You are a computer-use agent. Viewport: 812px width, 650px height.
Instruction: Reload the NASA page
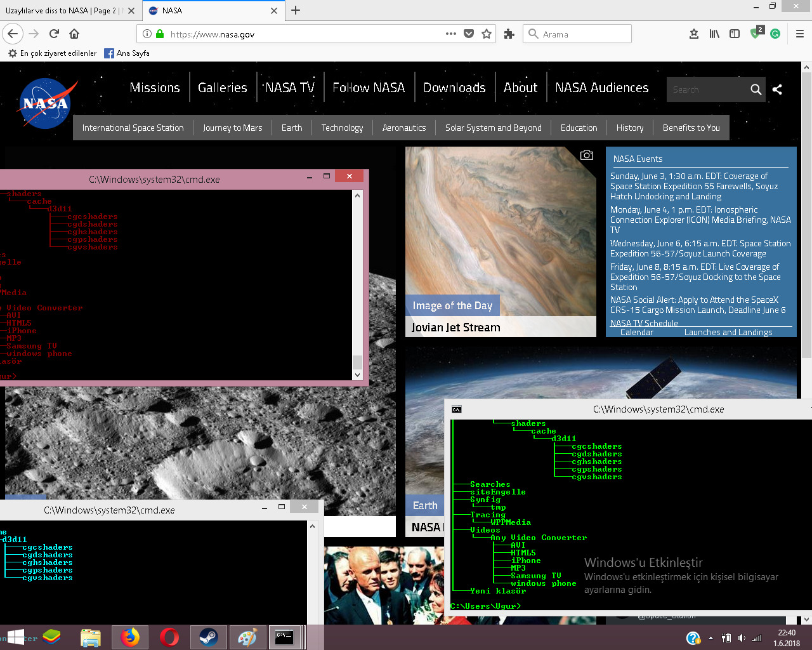[x=54, y=34]
